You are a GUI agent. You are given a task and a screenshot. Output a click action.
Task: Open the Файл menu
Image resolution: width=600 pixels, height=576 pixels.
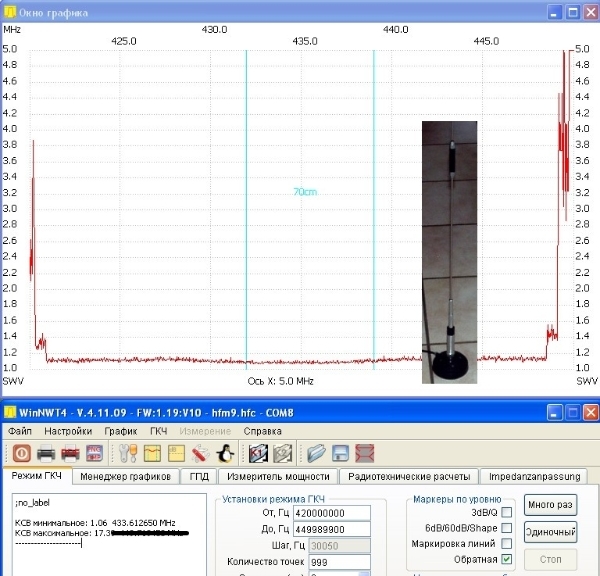[20, 431]
